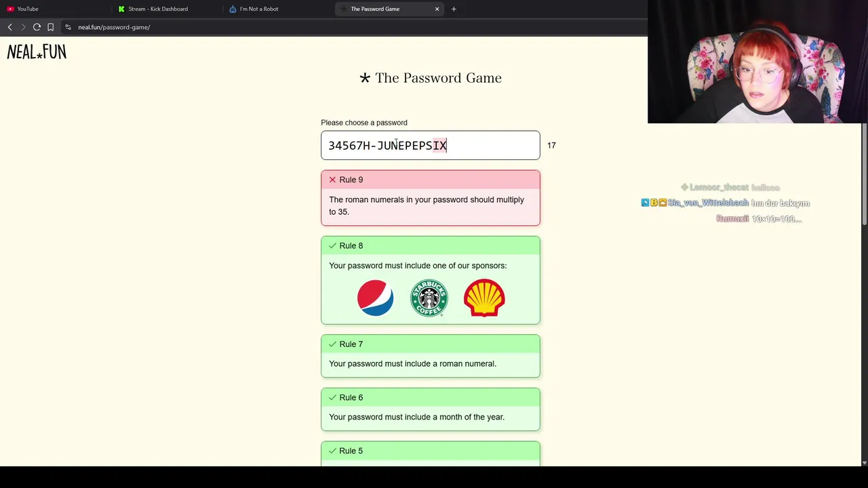Click the address bar URL neal.fun/password-game/

click(x=114, y=27)
